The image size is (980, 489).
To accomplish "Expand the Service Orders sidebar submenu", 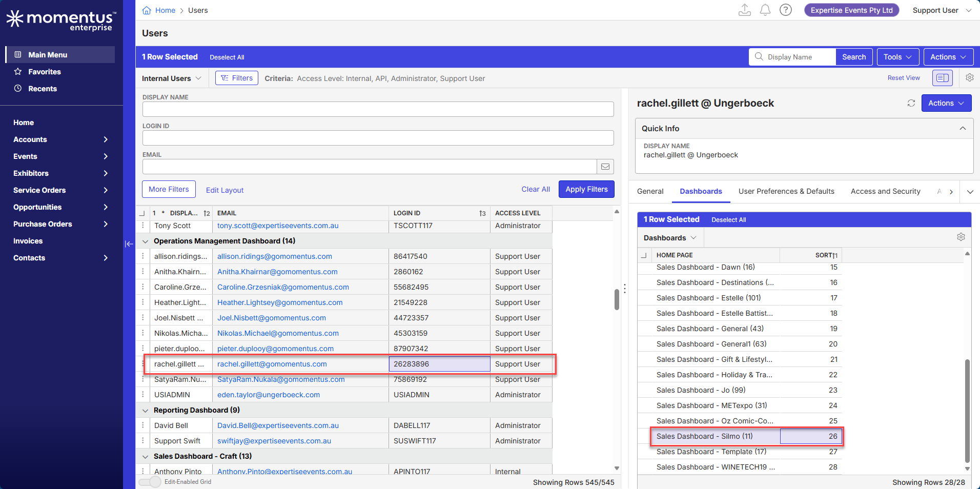I will click(x=106, y=190).
